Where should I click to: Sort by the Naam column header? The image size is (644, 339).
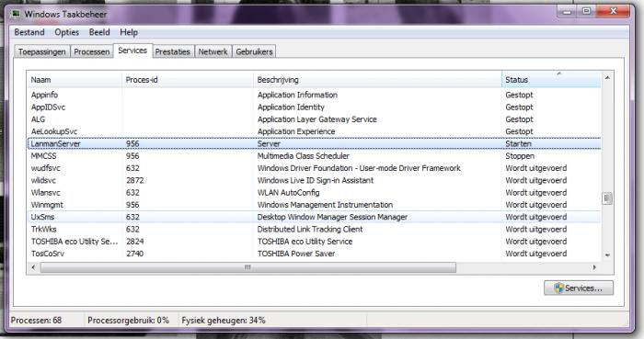[x=75, y=80]
